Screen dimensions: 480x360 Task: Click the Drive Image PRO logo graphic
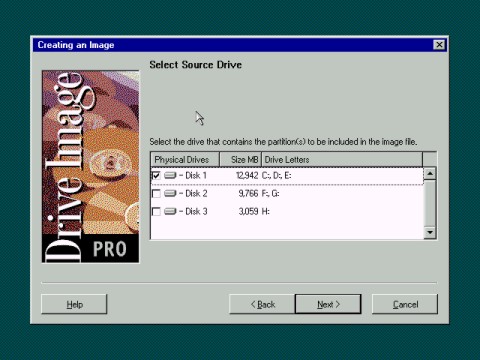coord(90,167)
